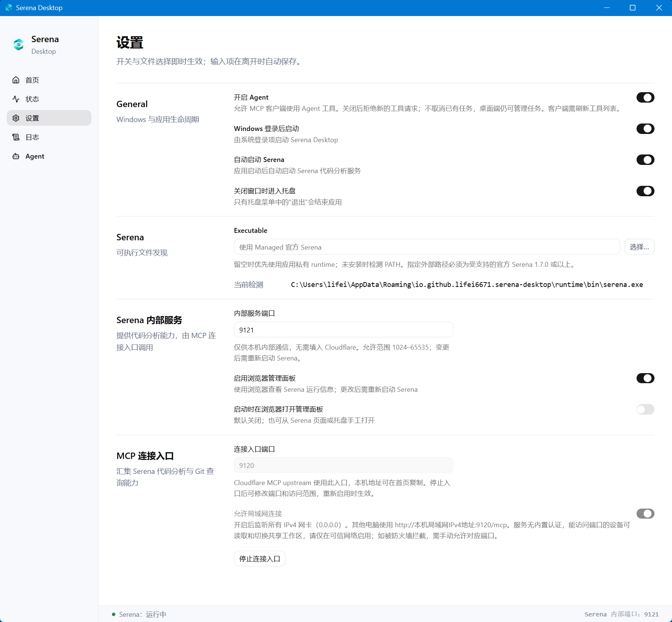Click the green Serena running status dot

tap(113, 614)
